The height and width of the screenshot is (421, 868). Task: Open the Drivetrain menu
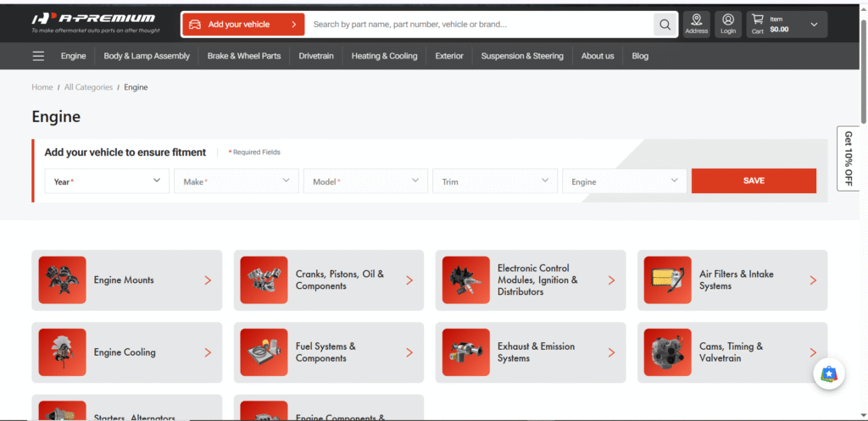coord(316,56)
